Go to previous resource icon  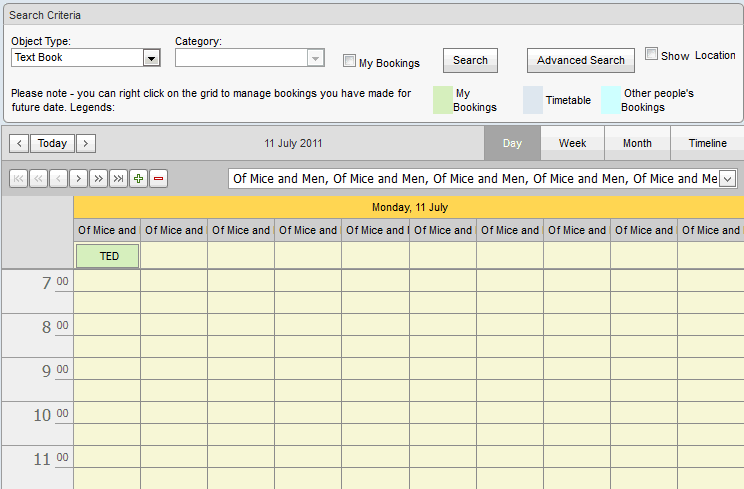coord(58,179)
